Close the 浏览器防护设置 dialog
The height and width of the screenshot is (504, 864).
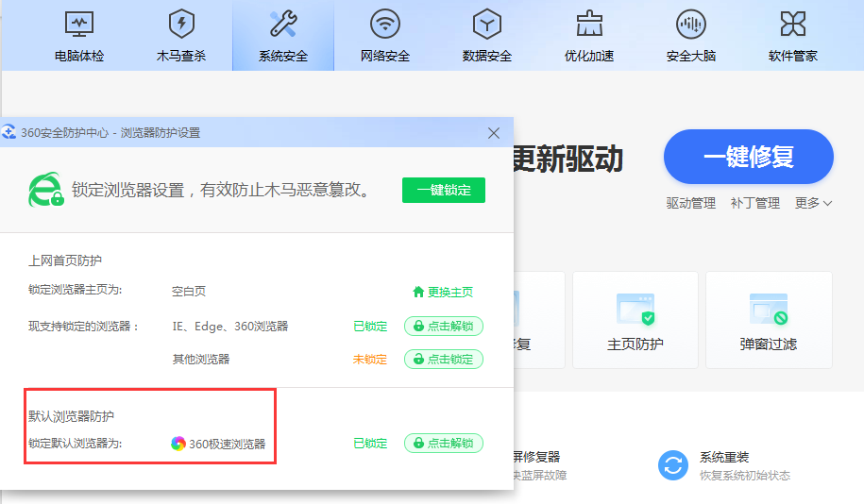(494, 133)
